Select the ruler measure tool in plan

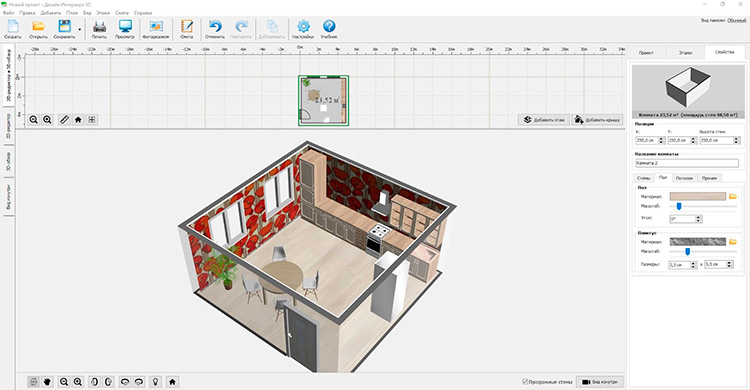pos(64,120)
